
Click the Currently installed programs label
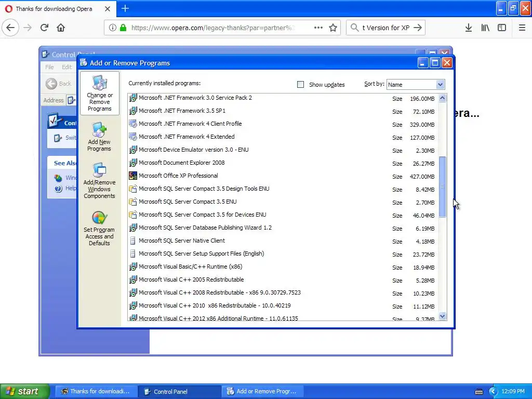click(164, 83)
